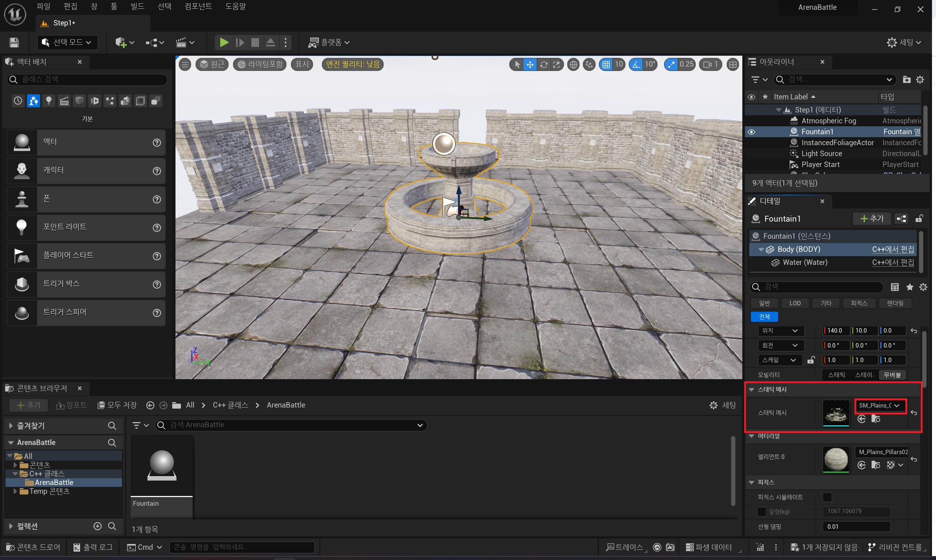
Task: Toggle visibility eye for Fountain1 actor
Action: click(751, 132)
